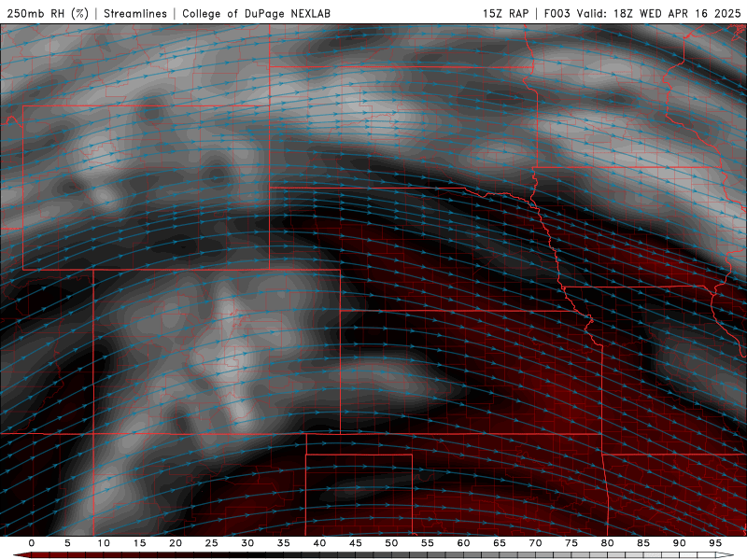
Task: Click the colorbar label "50"
Action: tap(391, 543)
